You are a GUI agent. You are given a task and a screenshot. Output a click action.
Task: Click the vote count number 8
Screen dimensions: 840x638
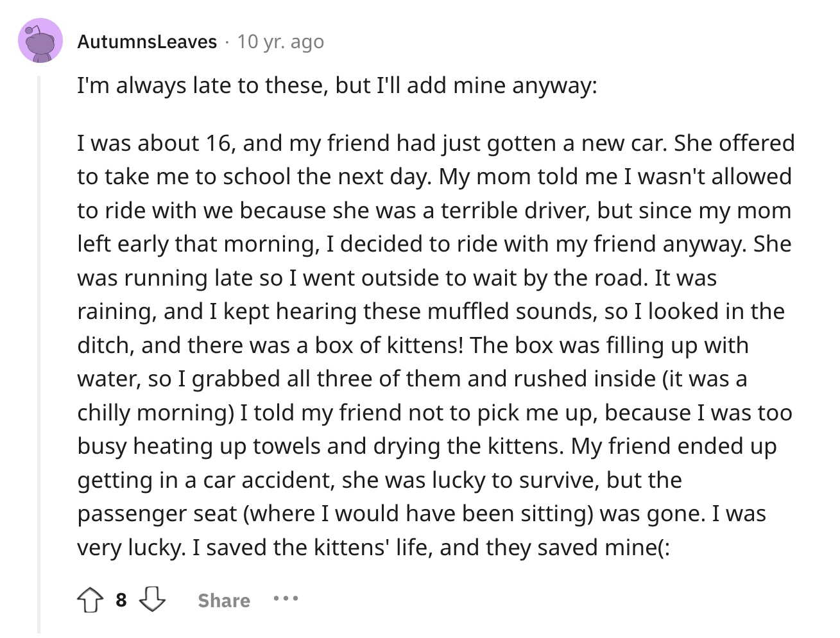pos(121,600)
